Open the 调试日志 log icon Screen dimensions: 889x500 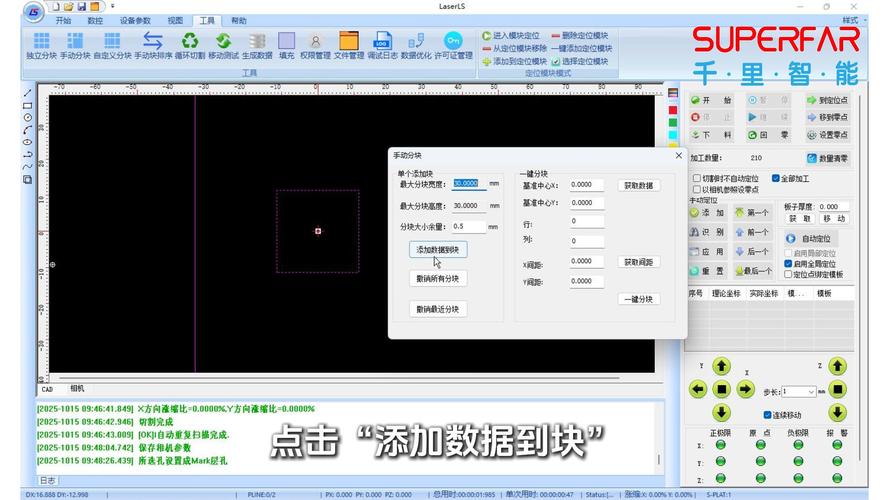point(383,41)
